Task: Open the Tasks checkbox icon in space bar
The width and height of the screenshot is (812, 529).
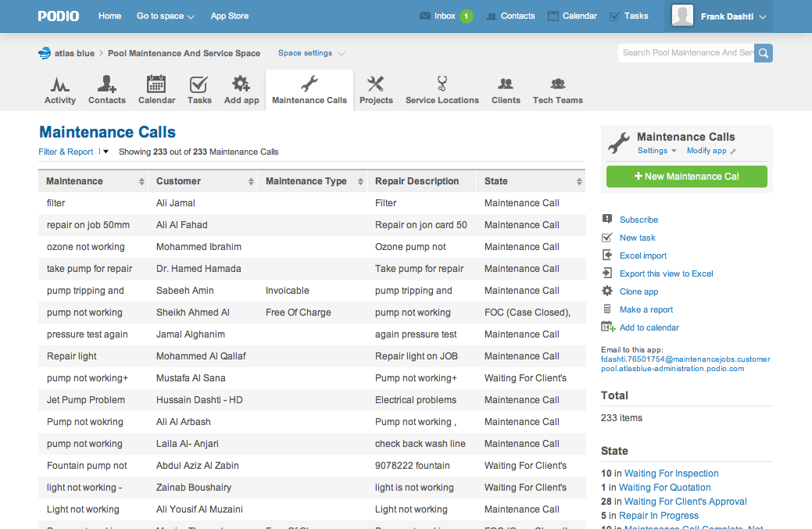Action: point(199,84)
